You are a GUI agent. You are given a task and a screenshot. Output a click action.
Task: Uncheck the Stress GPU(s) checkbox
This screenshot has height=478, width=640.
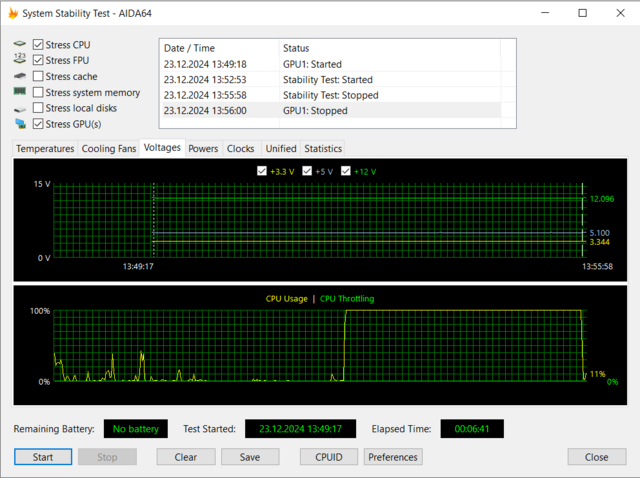pyautogui.click(x=38, y=124)
